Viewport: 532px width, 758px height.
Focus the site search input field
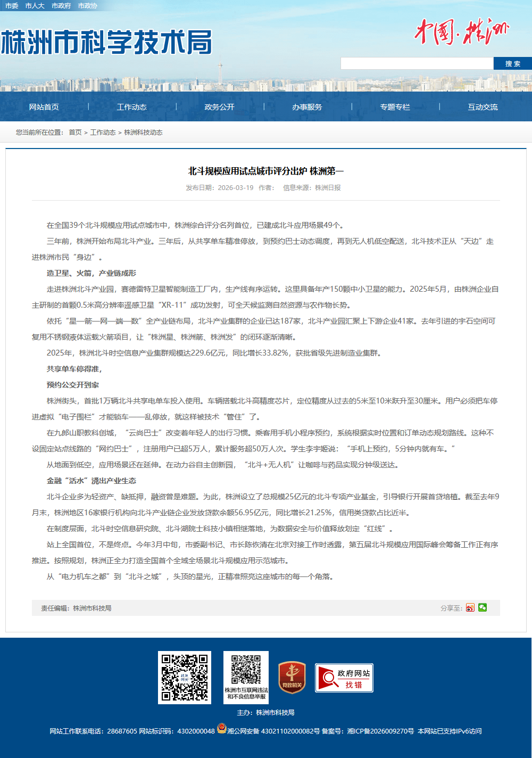tap(417, 63)
